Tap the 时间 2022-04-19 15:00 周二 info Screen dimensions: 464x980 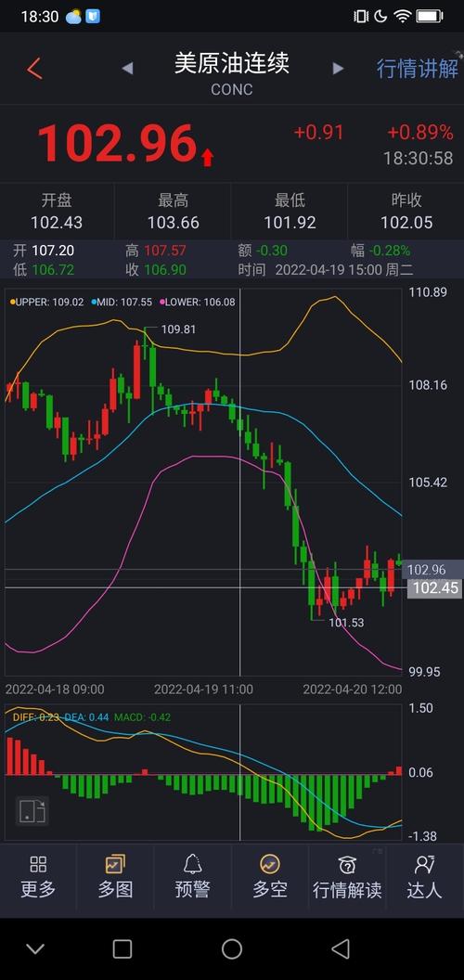click(x=325, y=270)
